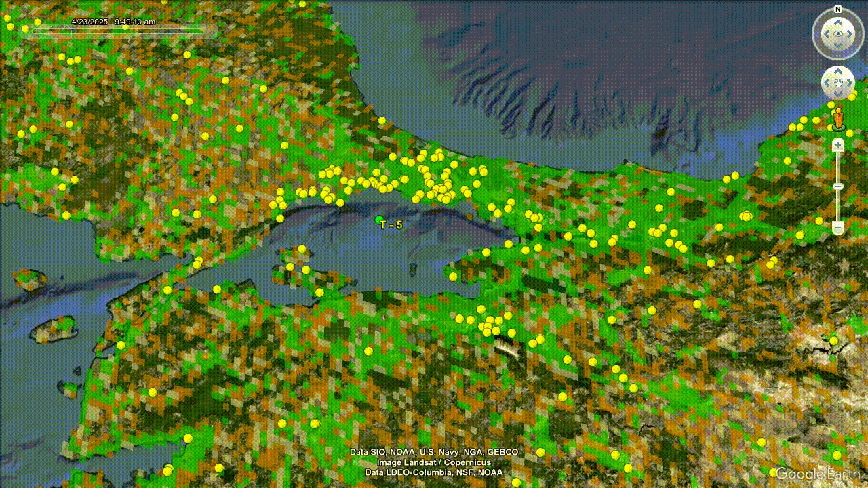Click the zoom slider handle
The image size is (868, 488).
[838, 186]
